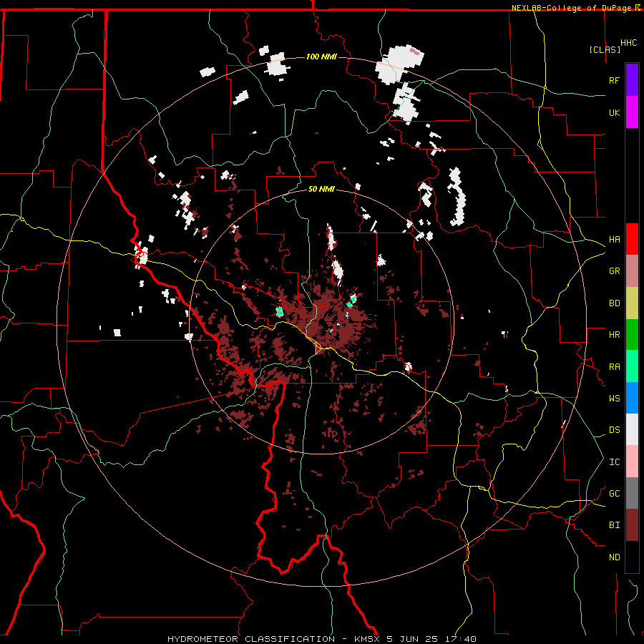
Task: Click the 'GR' legend label
Action: click(614, 271)
